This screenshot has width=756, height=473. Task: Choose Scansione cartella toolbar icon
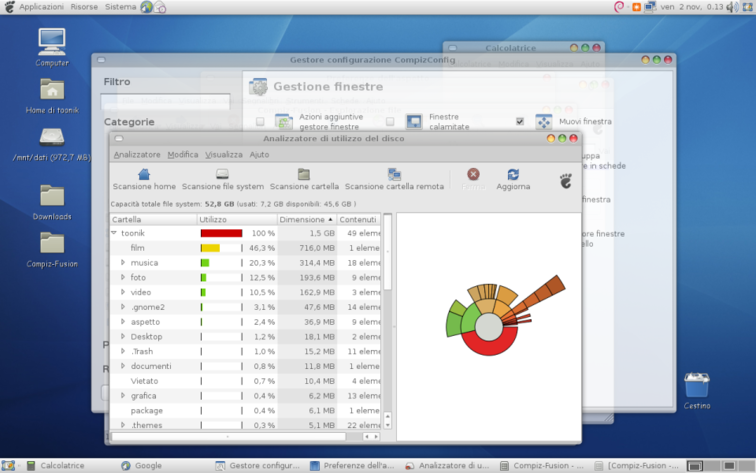pos(304,174)
